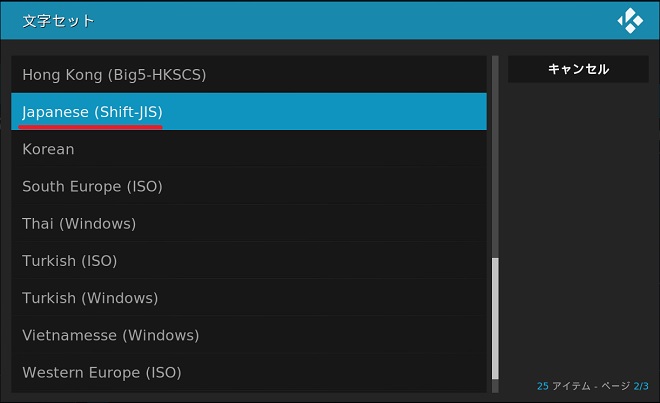Viewport: 660px width, 403px height.
Task: Click the Kodi logo icon
Action: pos(630,20)
